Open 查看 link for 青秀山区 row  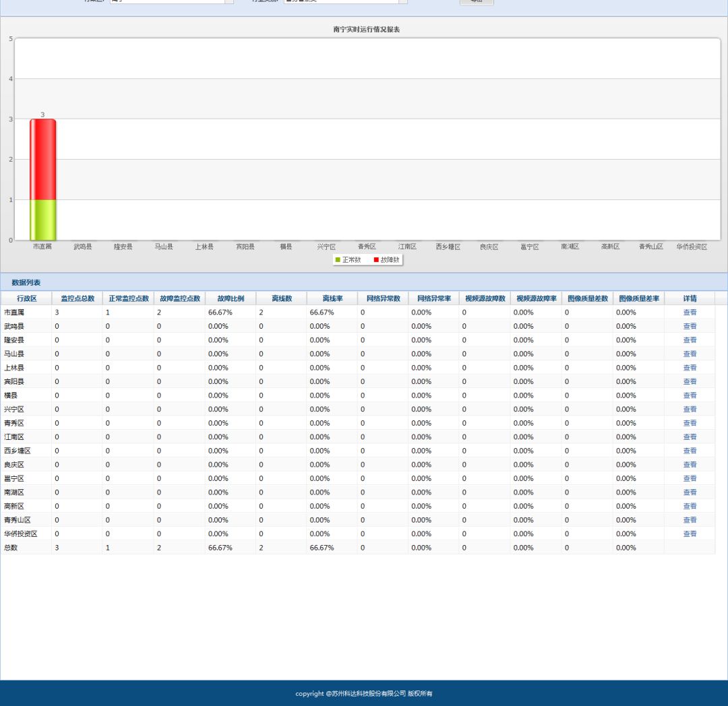coord(690,519)
